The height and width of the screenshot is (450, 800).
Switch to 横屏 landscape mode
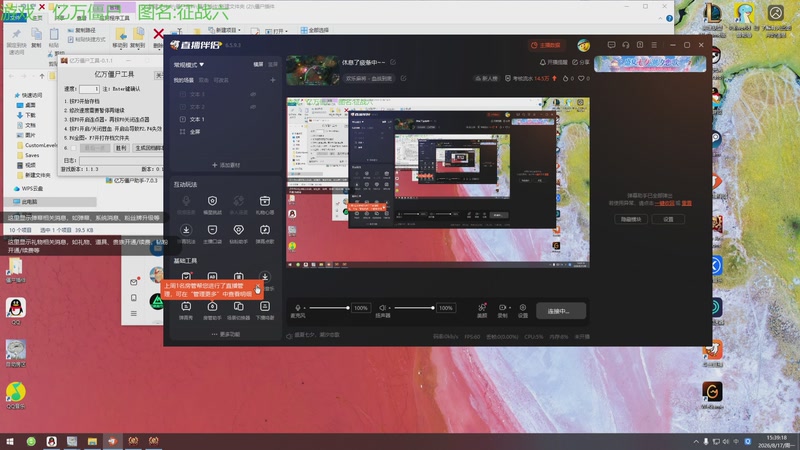click(259, 64)
